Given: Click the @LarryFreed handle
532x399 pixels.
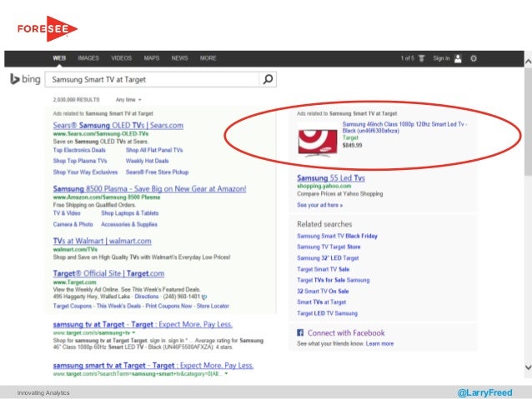Looking at the screenshot, I should 484,392.
